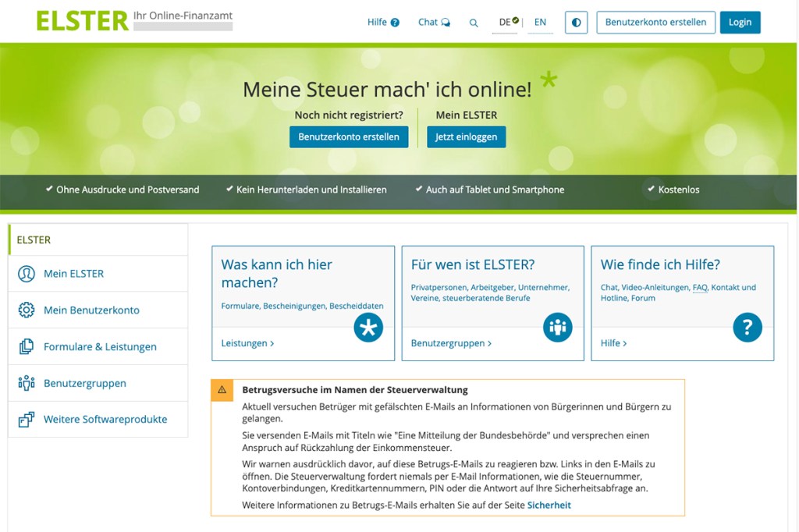Click the documents icon beside Formulare & Leistungen
799x532 pixels.
tap(27, 346)
